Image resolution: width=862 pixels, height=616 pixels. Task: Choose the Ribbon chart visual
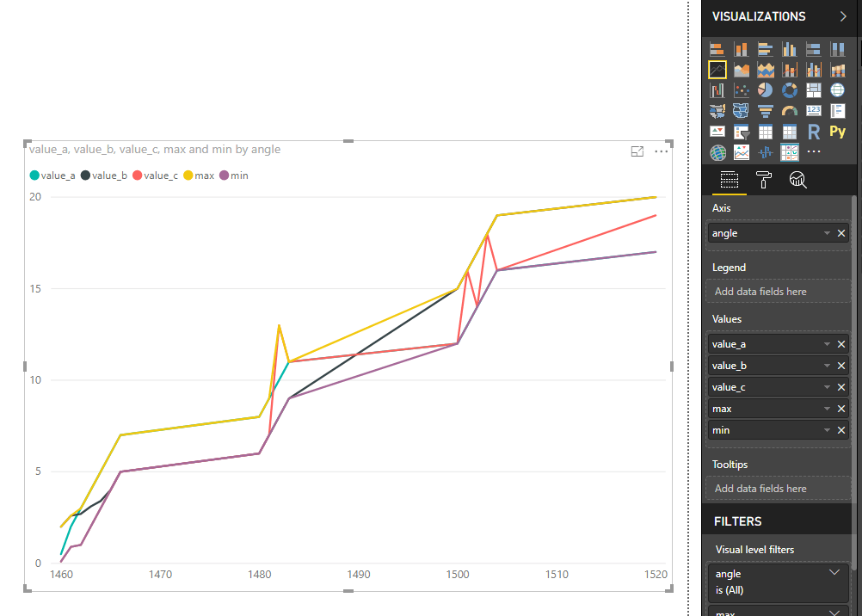tap(837, 70)
